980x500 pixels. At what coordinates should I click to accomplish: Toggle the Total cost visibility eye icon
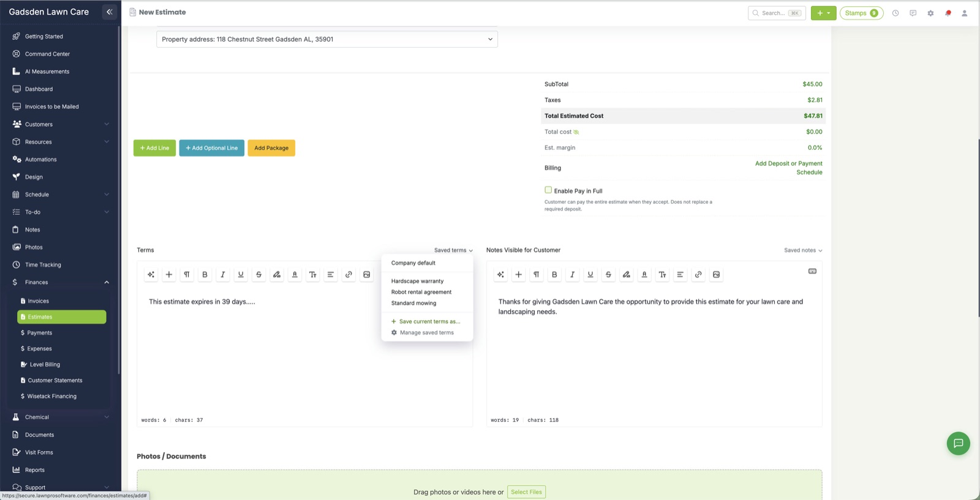pos(576,132)
